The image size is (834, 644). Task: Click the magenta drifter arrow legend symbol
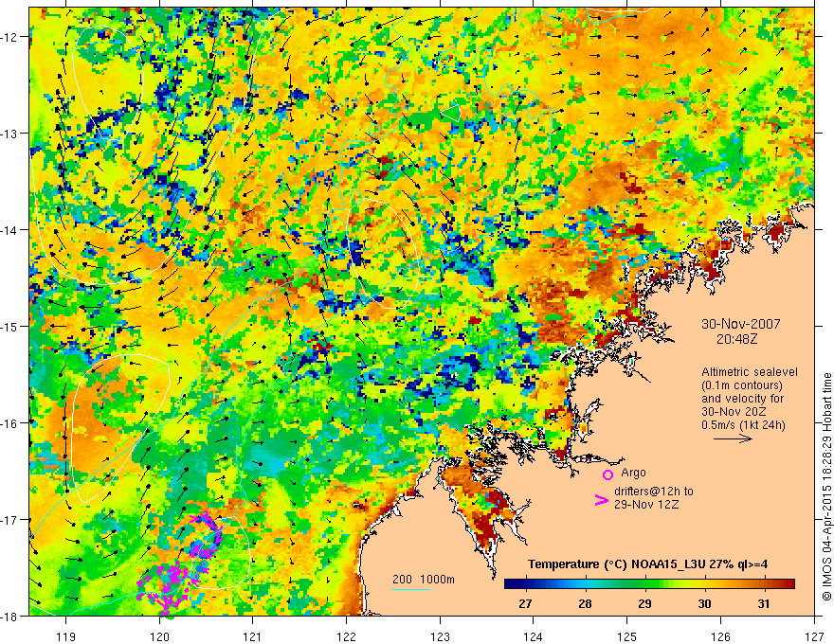click(601, 500)
